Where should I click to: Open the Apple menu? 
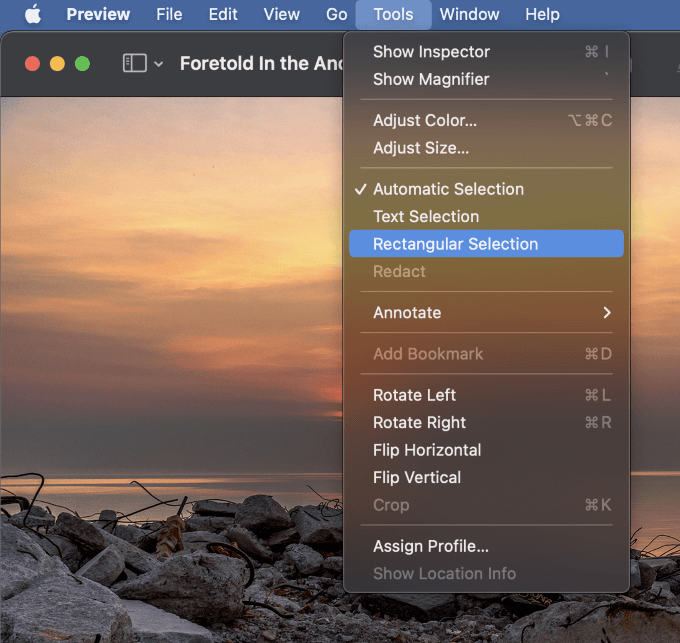click(x=33, y=14)
